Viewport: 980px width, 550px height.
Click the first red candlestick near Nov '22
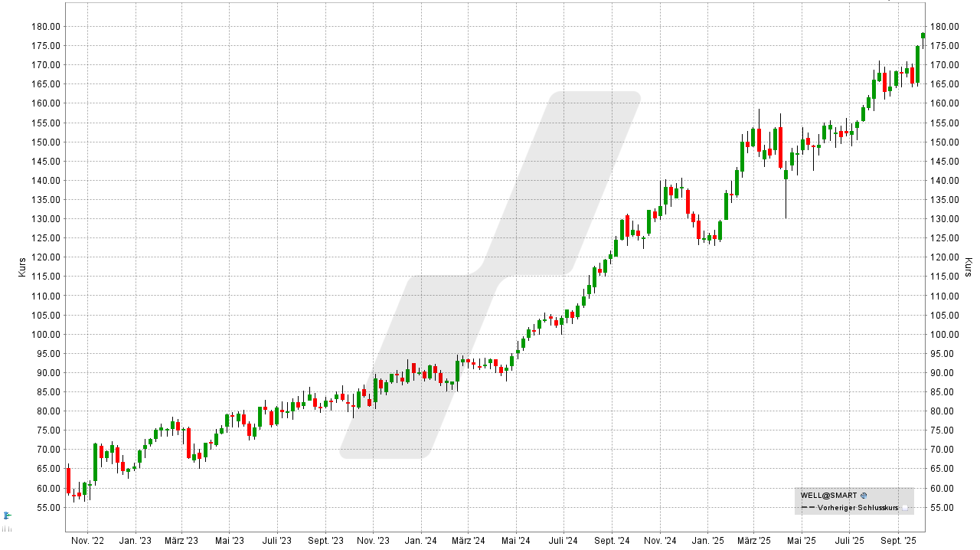67,479
